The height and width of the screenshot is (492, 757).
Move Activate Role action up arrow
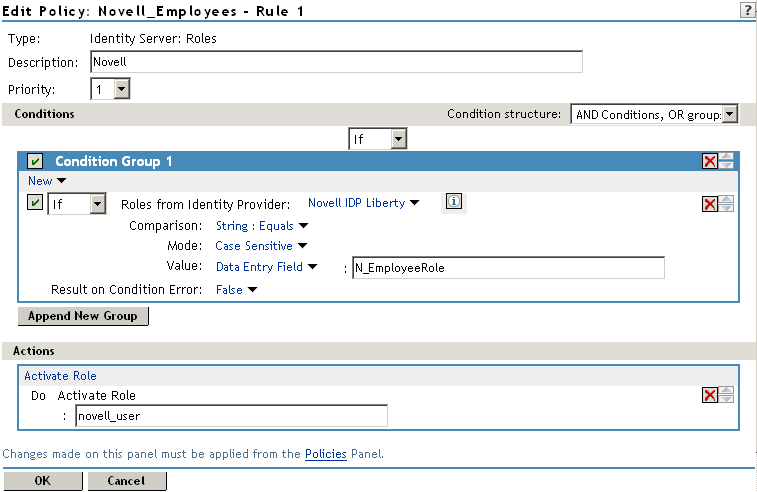[726, 391]
